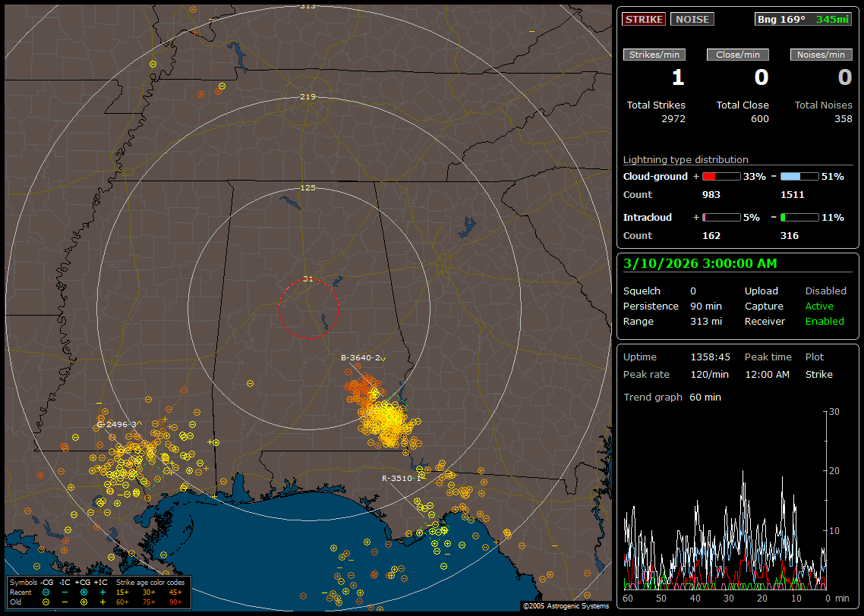Select the Strikes/min rate button

point(654,55)
